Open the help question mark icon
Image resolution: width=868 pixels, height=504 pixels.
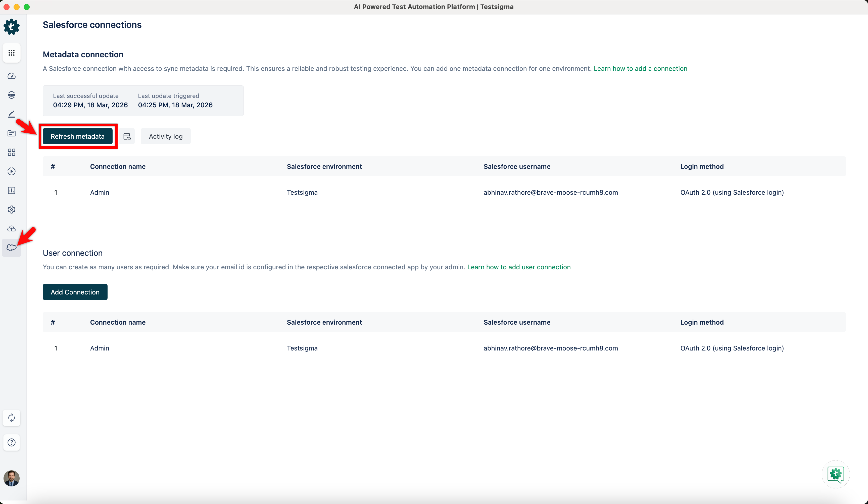click(11, 442)
